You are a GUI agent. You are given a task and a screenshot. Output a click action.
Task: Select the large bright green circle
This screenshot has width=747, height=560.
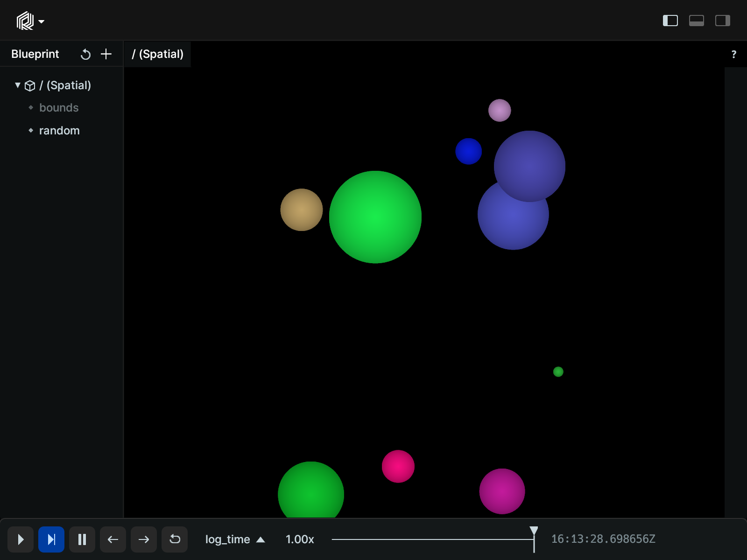[x=375, y=217]
